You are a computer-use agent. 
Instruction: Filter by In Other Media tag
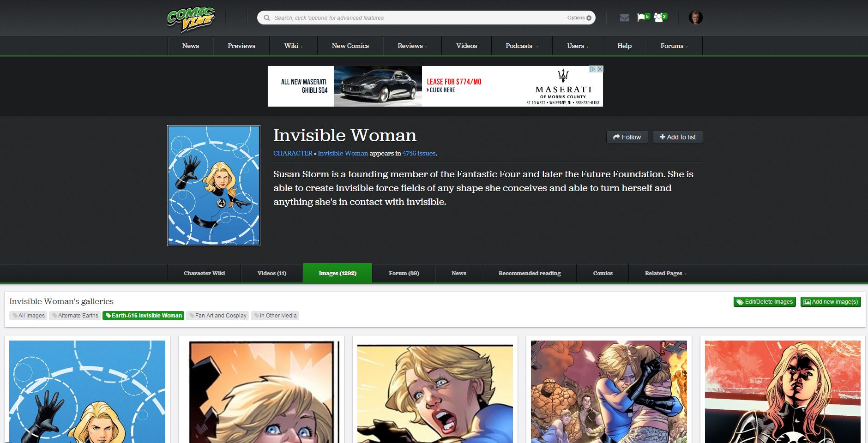tap(275, 316)
